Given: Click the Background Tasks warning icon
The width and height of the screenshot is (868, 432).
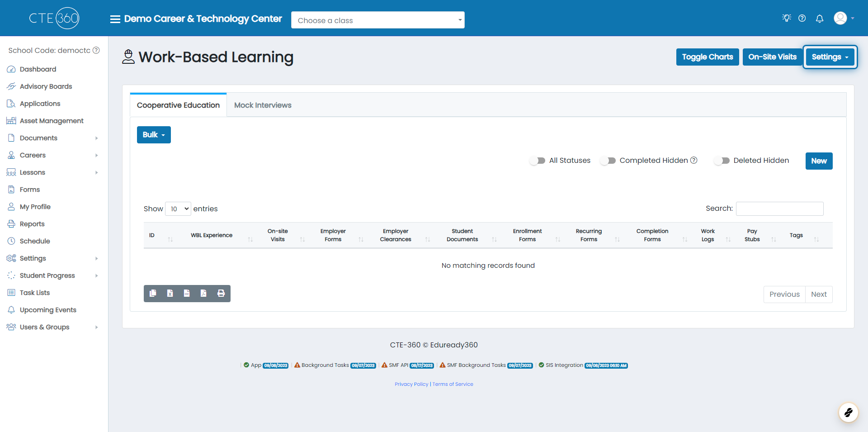Looking at the screenshot, I should (297, 365).
